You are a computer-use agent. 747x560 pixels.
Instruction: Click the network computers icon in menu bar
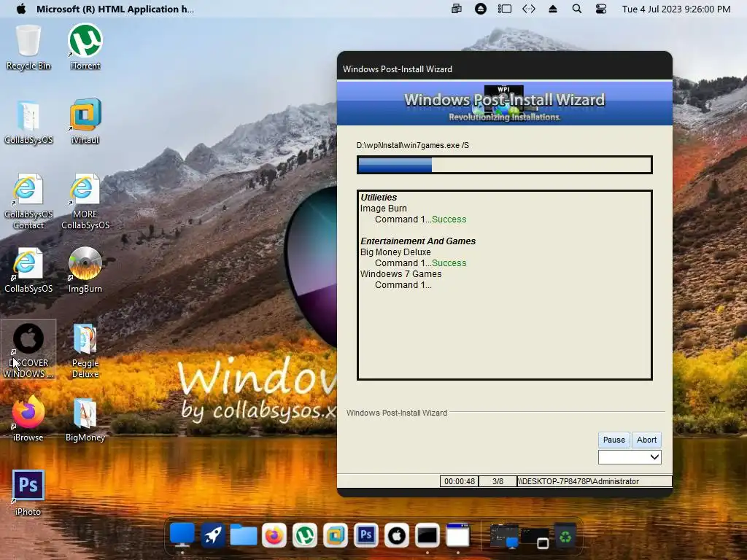[x=457, y=9]
